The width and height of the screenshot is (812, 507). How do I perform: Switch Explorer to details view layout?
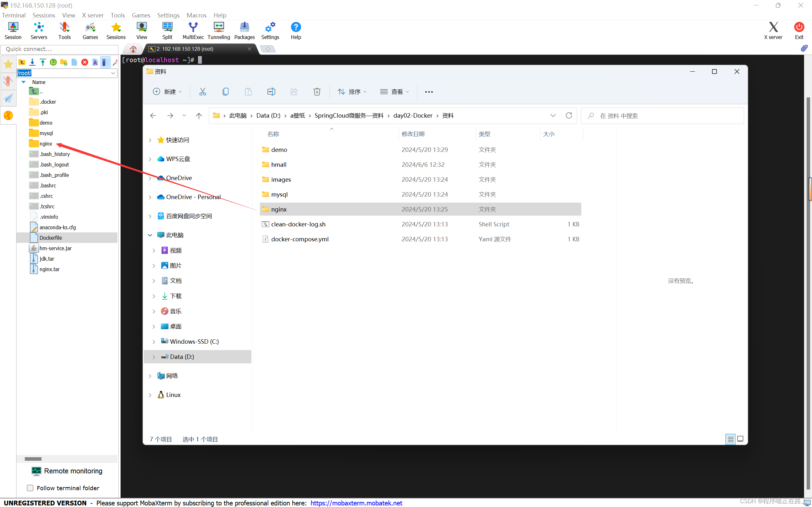tap(730, 439)
